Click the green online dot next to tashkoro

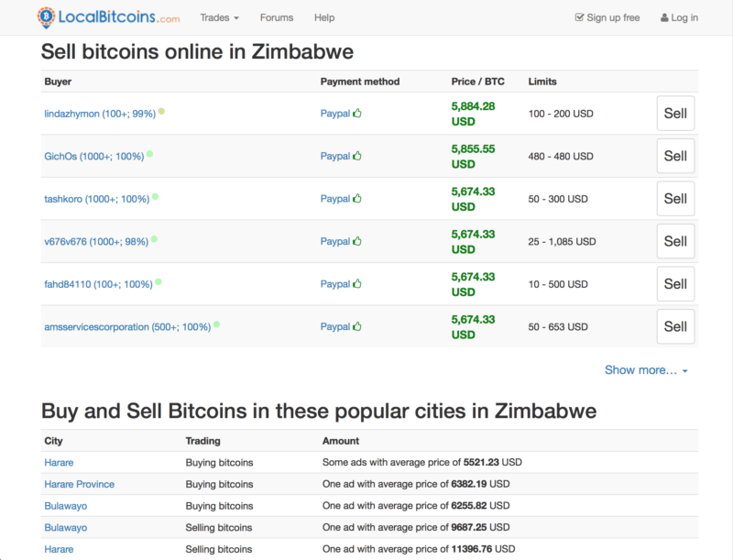coord(154,197)
